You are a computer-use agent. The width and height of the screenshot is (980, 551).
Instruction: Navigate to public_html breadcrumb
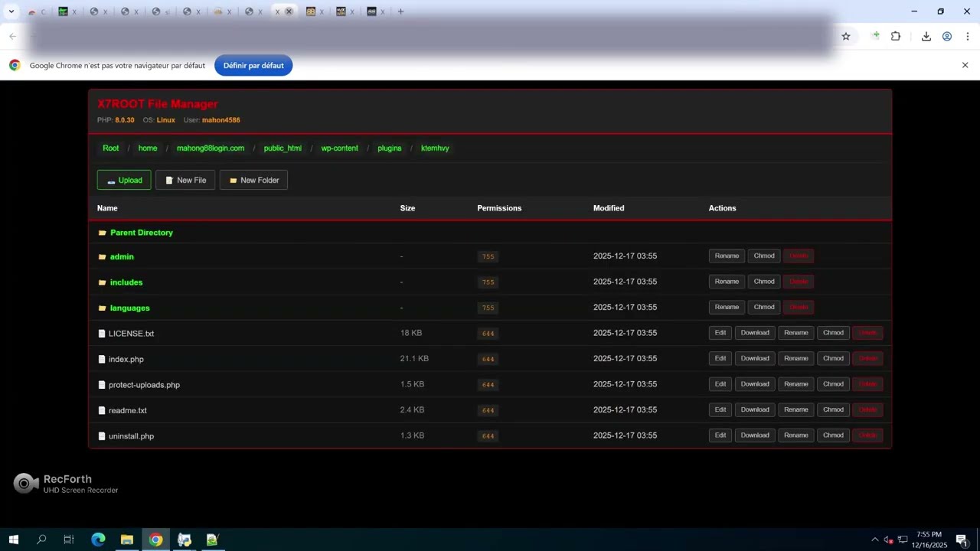(283, 148)
